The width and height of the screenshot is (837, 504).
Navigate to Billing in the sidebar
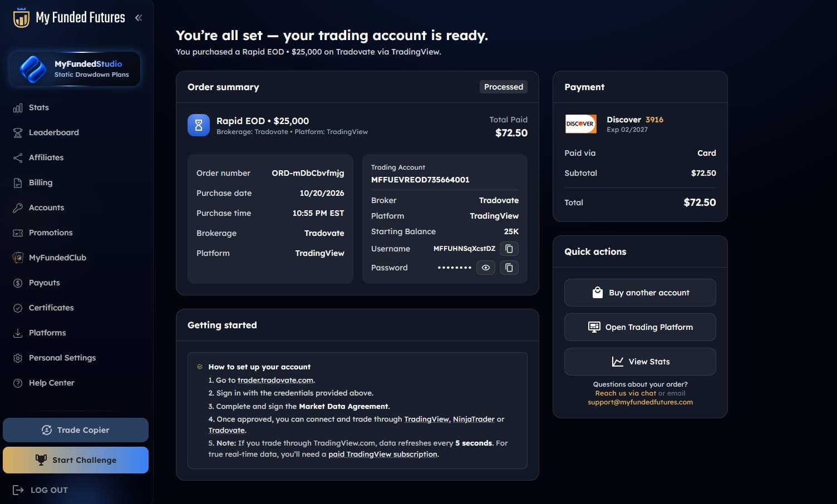click(x=41, y=182)
